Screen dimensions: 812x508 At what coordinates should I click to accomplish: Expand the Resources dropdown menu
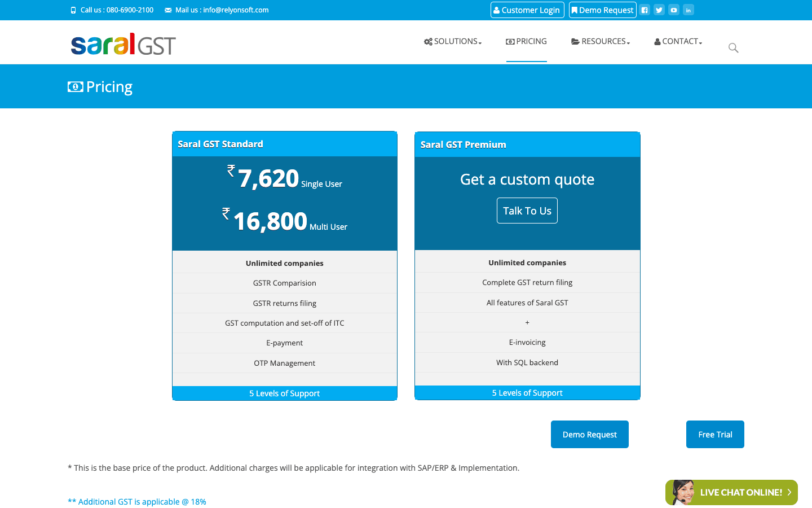coord(601,42)
